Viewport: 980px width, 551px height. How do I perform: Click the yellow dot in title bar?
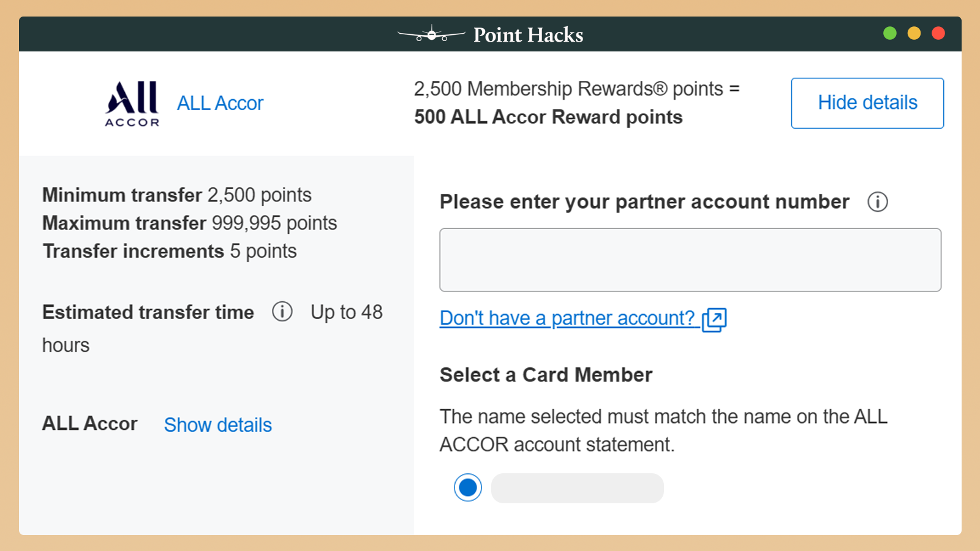coord(914,34)
